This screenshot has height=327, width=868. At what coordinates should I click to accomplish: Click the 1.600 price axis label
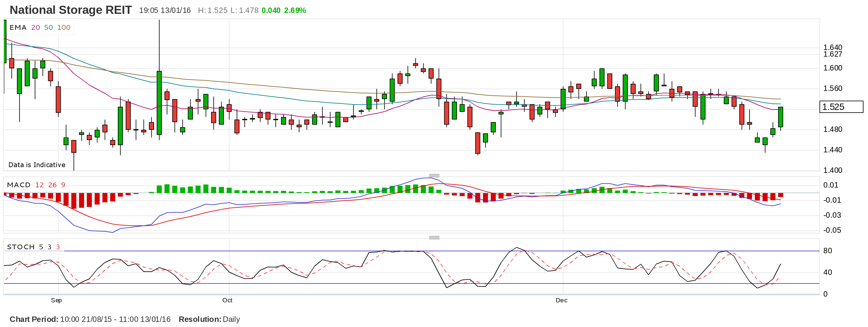point(833,68)
